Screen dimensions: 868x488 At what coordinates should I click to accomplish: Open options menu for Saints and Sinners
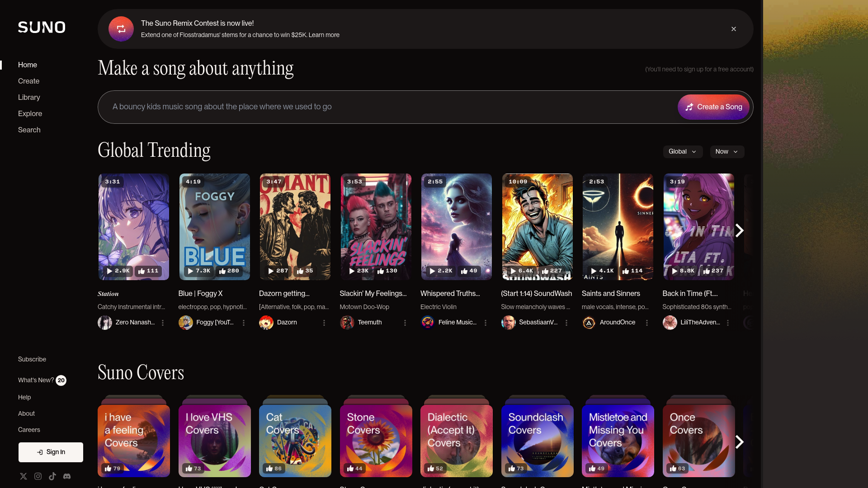tap(647, 323)
